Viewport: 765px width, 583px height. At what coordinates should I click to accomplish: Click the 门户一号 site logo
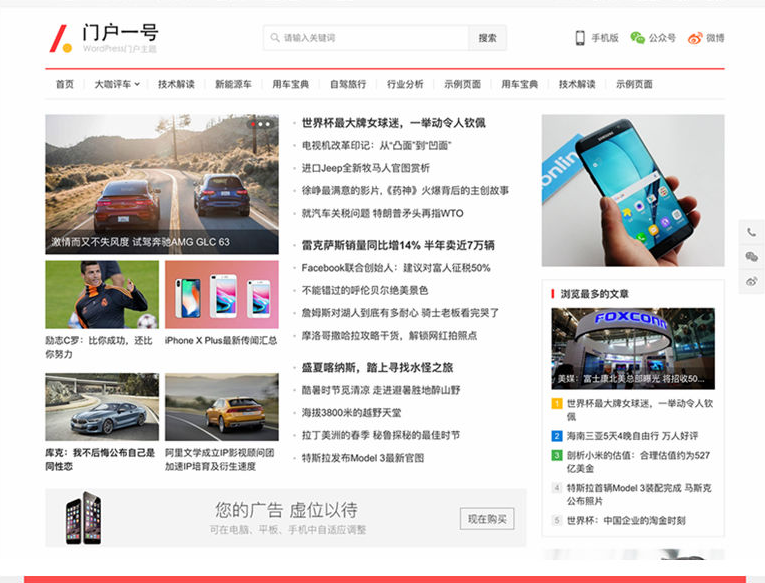104,38
